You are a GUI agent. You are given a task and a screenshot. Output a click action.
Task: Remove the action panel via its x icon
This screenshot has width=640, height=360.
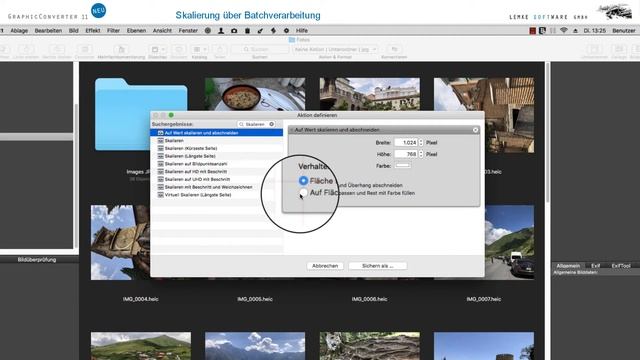(476, 130)
